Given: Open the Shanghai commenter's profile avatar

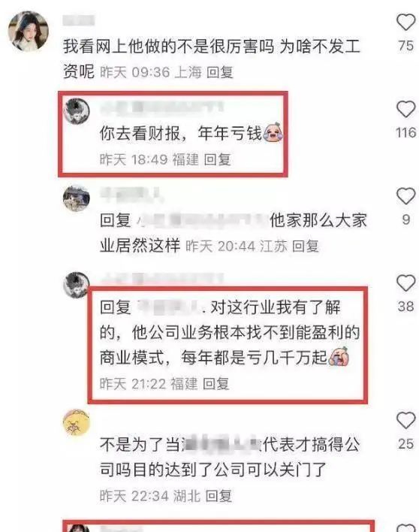Looking at the screenshot, I should [x=29, y=32].
